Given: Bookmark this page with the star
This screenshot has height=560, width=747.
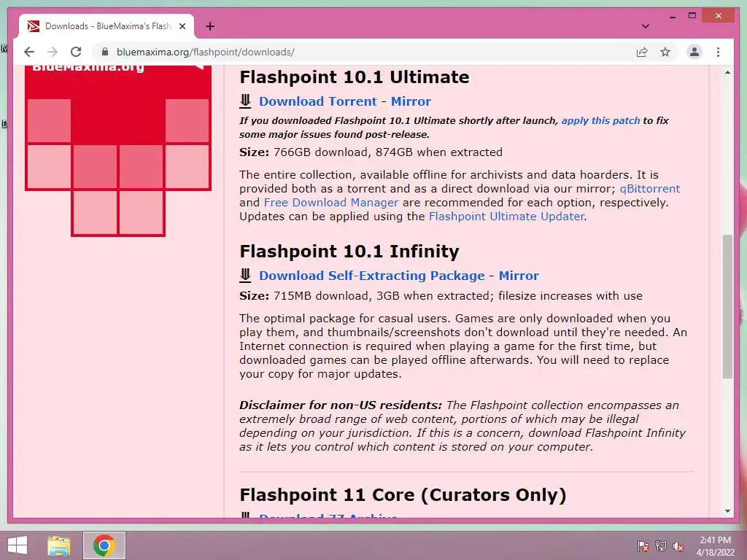Looking at the screenshot, I should pos(665,52).
